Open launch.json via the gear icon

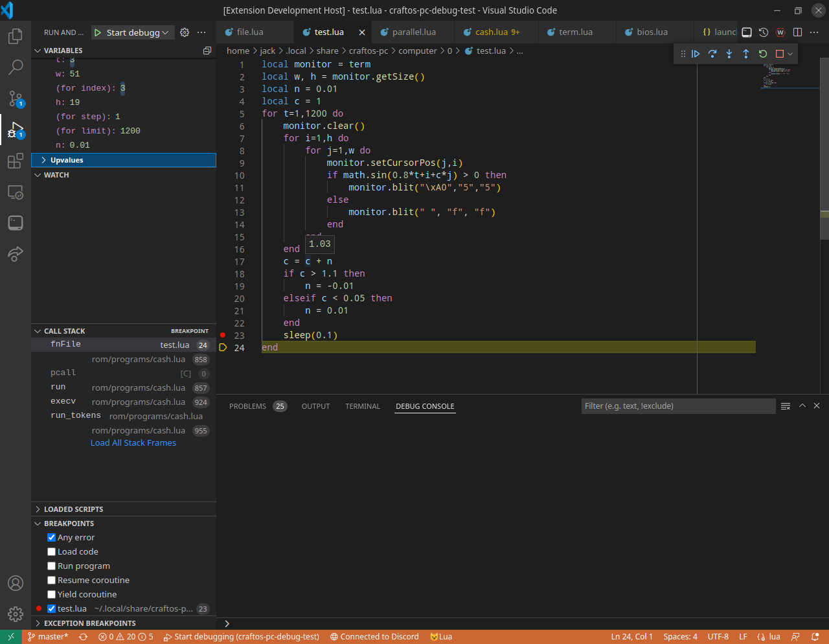(x=185, y=32)
